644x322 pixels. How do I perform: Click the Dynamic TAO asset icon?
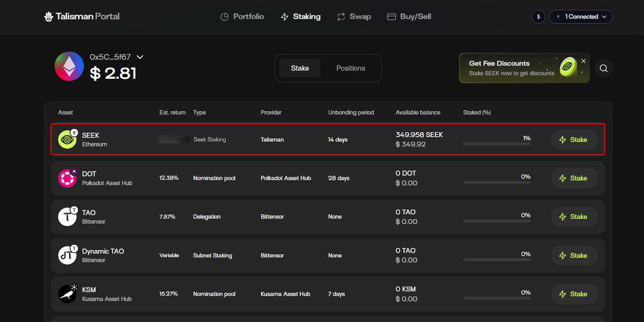[67, 256]
